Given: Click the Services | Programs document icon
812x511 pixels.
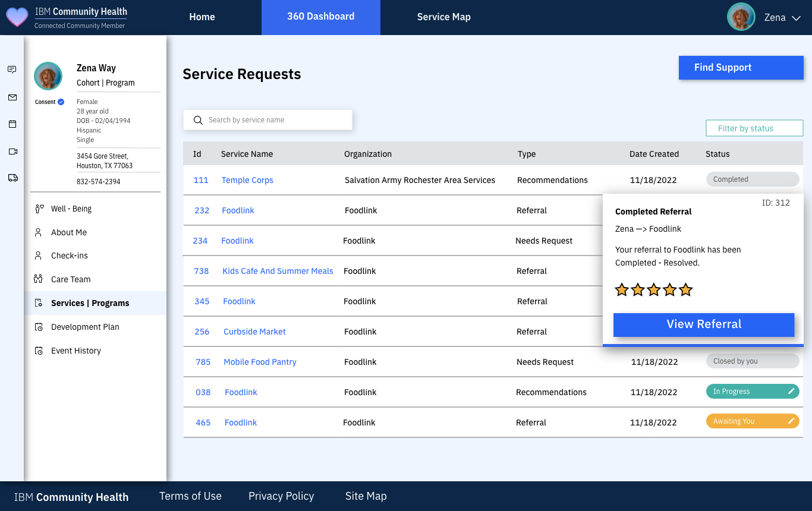Looking at the screenshot, I should [39, 303].
